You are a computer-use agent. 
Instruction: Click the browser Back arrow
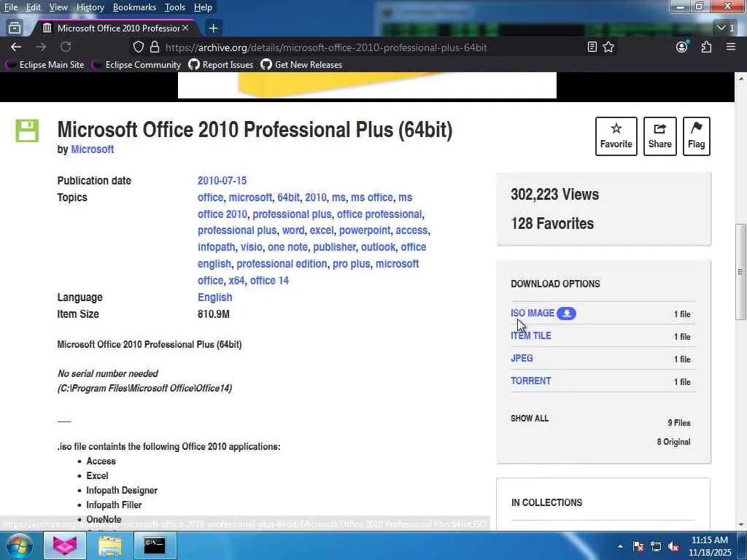[16, 47]
